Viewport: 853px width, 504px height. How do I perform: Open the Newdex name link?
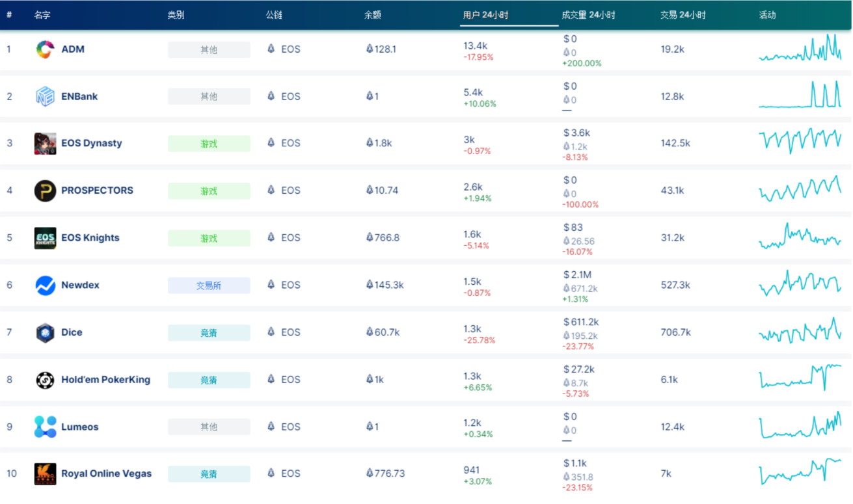[x=80, y=285]
